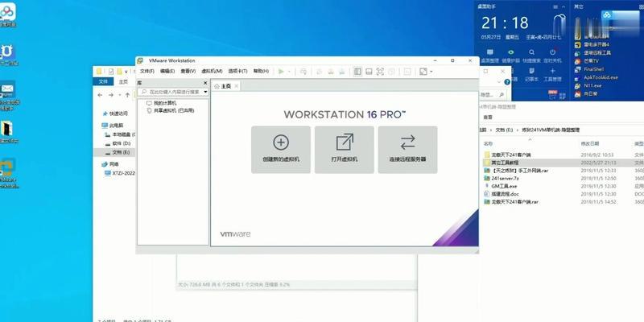Expand the power options dropdown arrow

pyautogui.click(x=289, y=72)
